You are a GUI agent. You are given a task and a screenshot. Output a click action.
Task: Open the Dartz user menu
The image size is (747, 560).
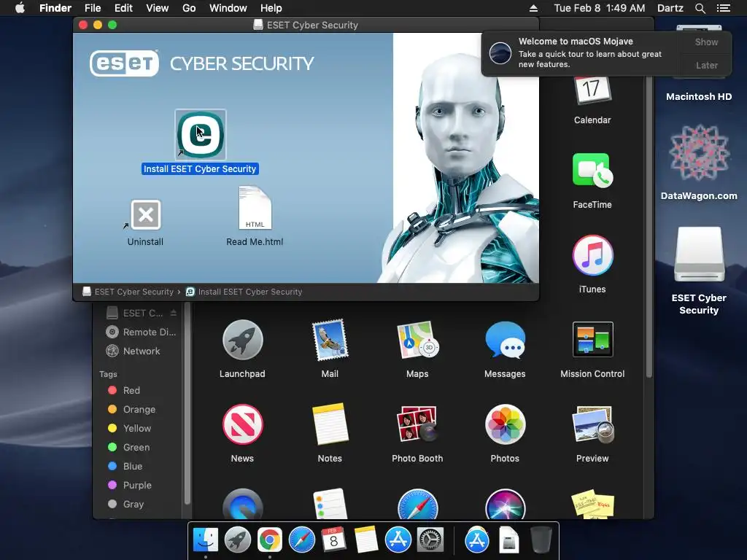(670, 8)
